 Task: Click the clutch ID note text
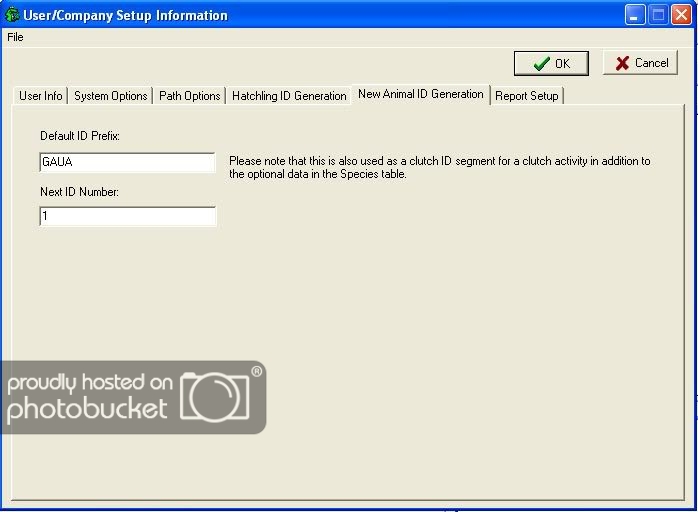(x=439, y=167)
